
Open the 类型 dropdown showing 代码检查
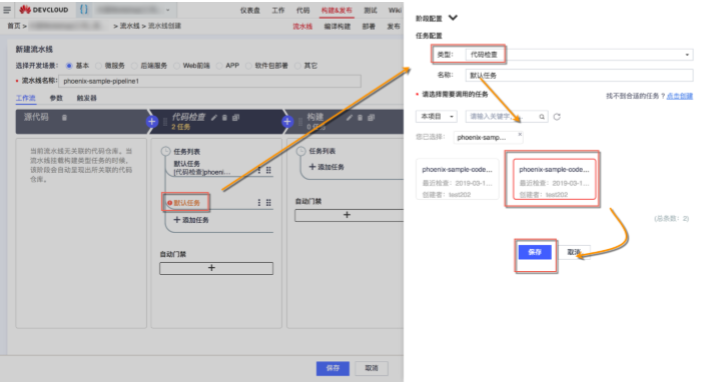pyautogui.click(x=579, y=55)
